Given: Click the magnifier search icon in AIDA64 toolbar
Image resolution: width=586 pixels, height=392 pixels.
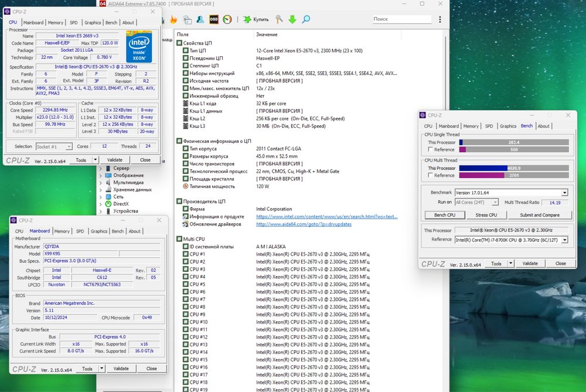Looking at the screenshot, I should coord(306,19).
